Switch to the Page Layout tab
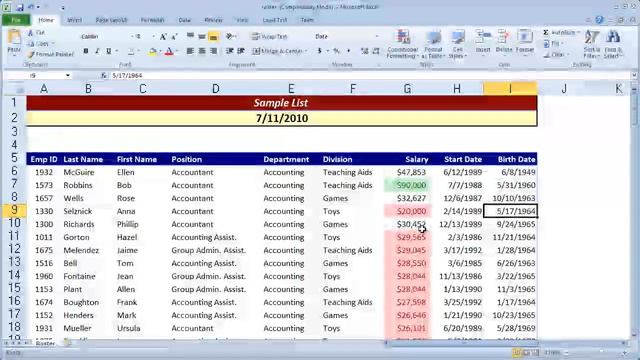The height and width of the screenshot is (360, 640). 111,20
